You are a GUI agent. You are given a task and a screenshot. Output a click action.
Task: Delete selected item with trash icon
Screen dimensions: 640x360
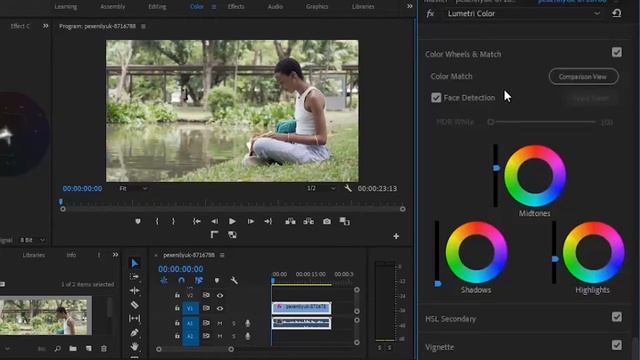coord(104,349)
